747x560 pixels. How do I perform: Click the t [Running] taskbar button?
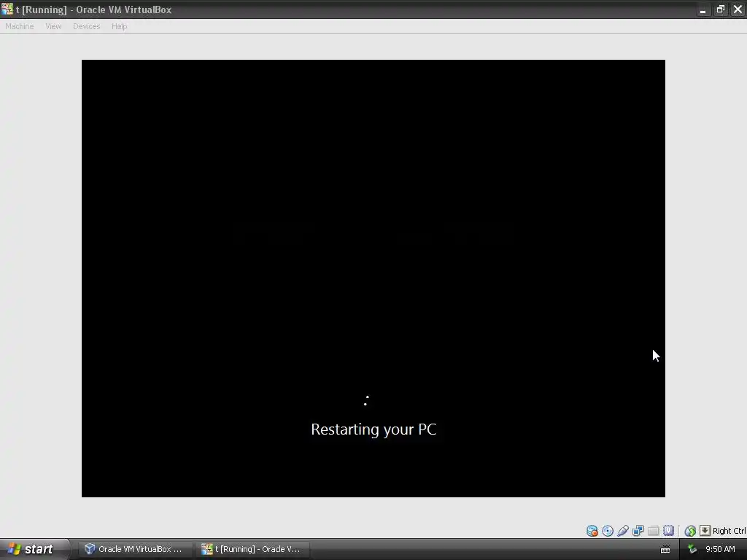coord(252,549)
